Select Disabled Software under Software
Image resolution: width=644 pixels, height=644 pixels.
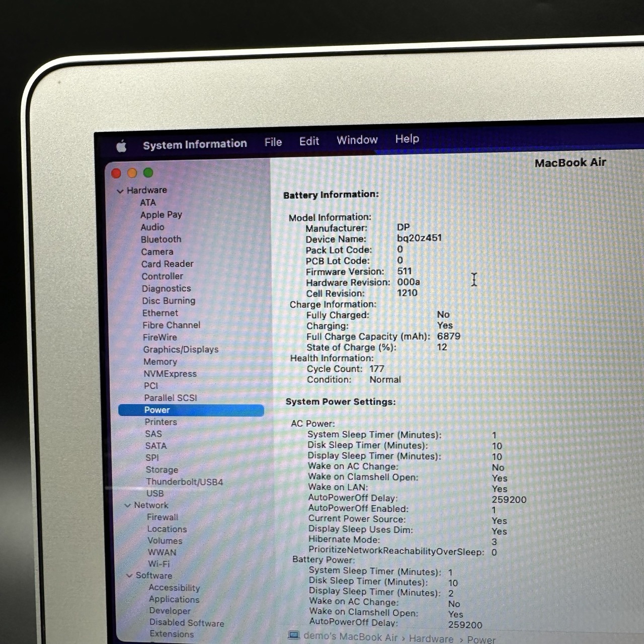(187, 623)
